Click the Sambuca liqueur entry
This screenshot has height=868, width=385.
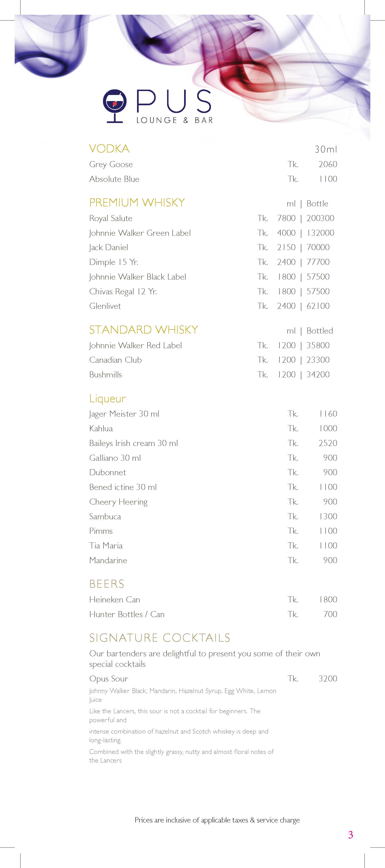coord(105,516)
